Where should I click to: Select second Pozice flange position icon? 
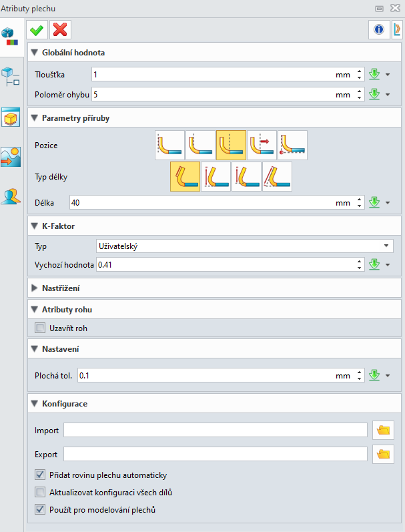click(x=200, y=146)
